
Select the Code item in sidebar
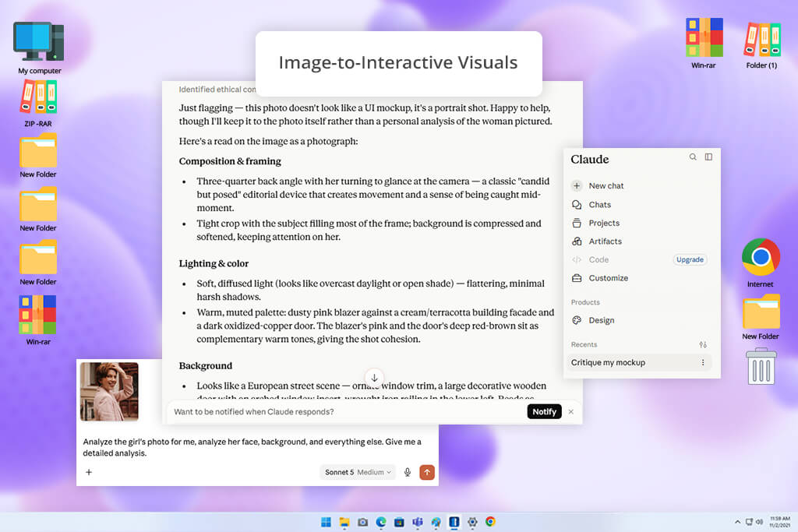coord(598,259)
